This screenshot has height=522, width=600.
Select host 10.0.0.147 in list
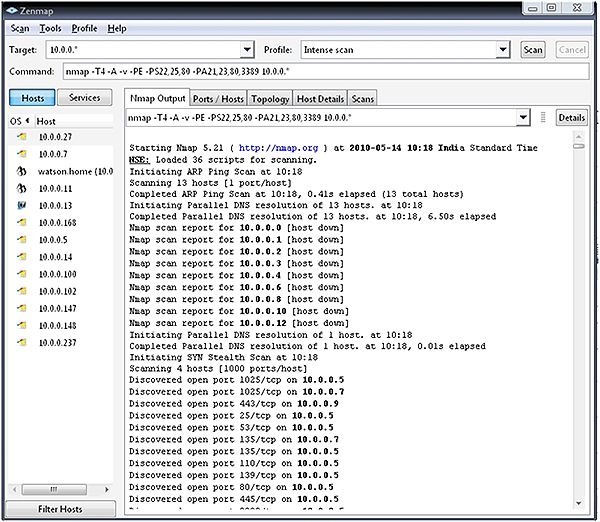tap(58, 308)
